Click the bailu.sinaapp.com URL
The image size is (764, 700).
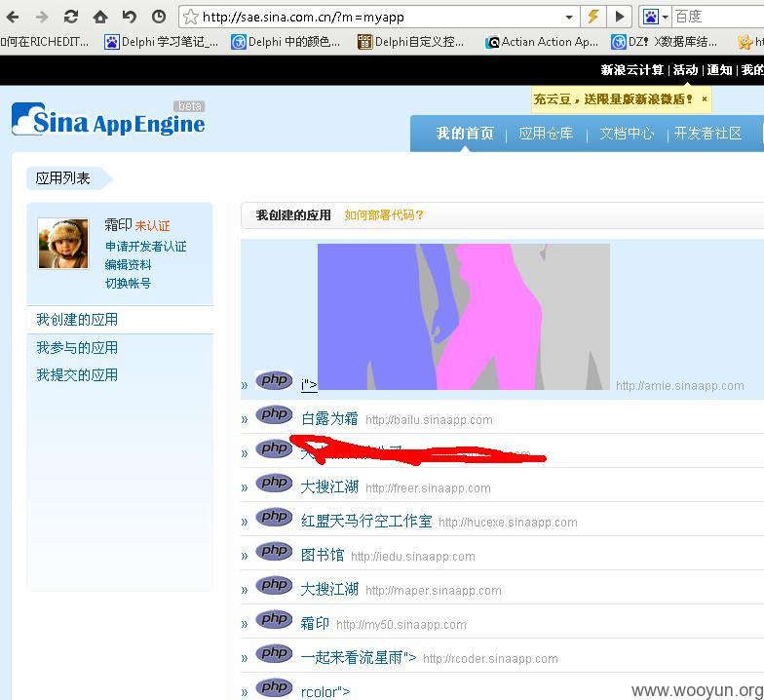pos(429,419)
